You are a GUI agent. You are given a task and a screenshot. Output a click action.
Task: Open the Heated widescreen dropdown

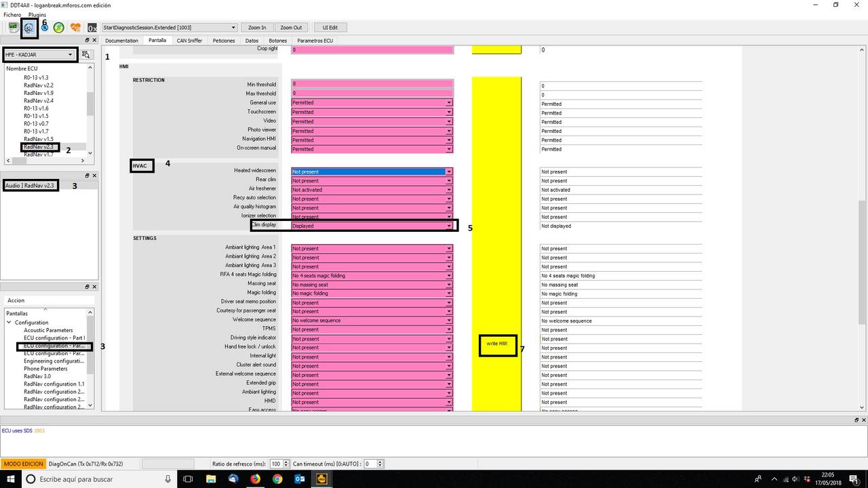click(x=448, y=171)
